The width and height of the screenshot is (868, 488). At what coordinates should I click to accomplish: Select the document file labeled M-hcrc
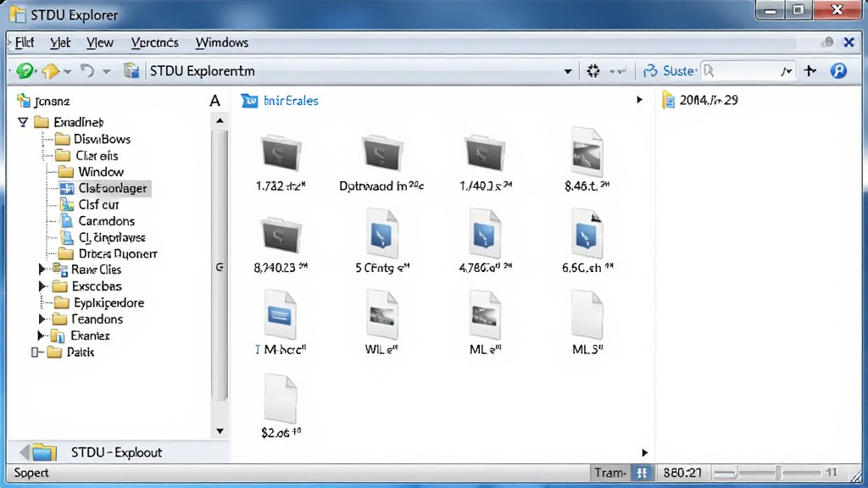[x=280, y=315]
